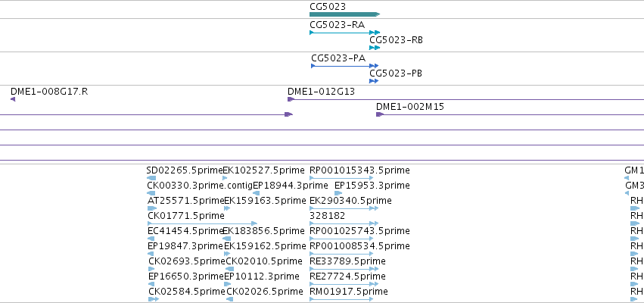Select the DME1-012G13 clone start arrow

click(x=291, y=99)
